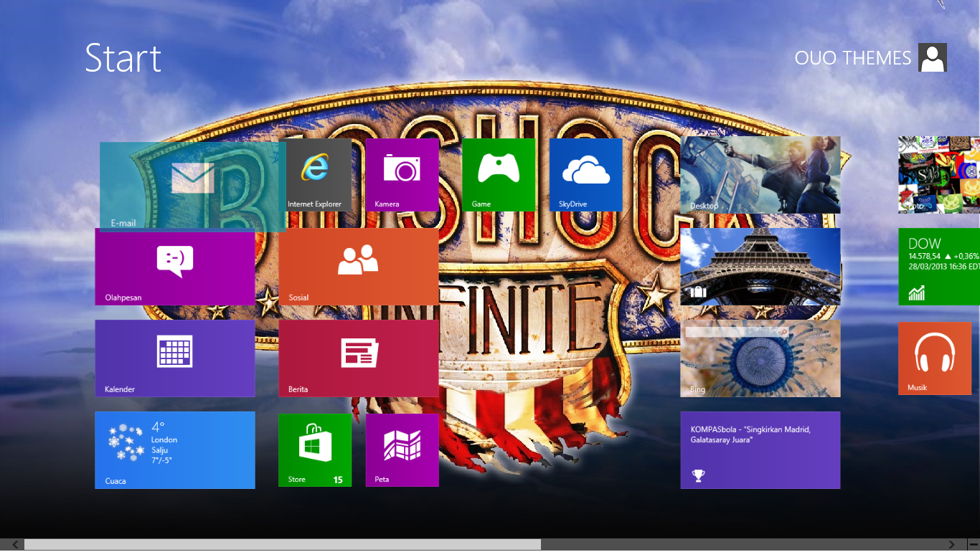This screenshot has height=552, width=980.
Task: Click the suitcase icon on travel tile
Action: 698,292
